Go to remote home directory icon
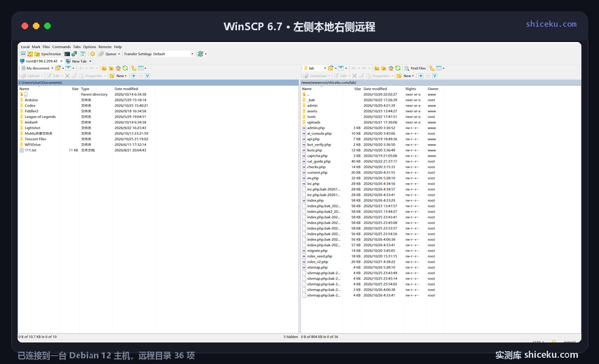599x364 pixels. [x=391, y=68]
